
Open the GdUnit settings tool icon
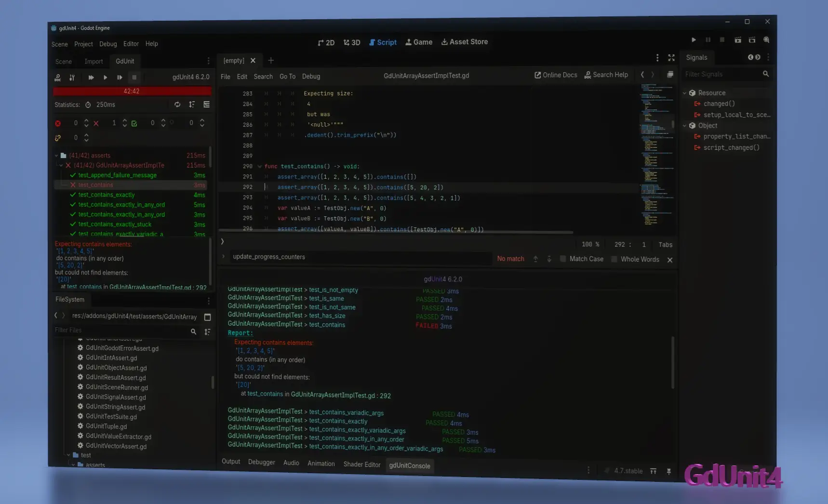(x=72, y=78)
